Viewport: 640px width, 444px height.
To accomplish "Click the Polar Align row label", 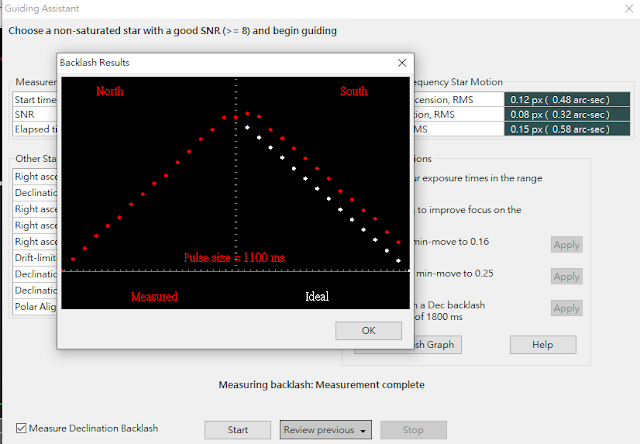I will (36, 306).
